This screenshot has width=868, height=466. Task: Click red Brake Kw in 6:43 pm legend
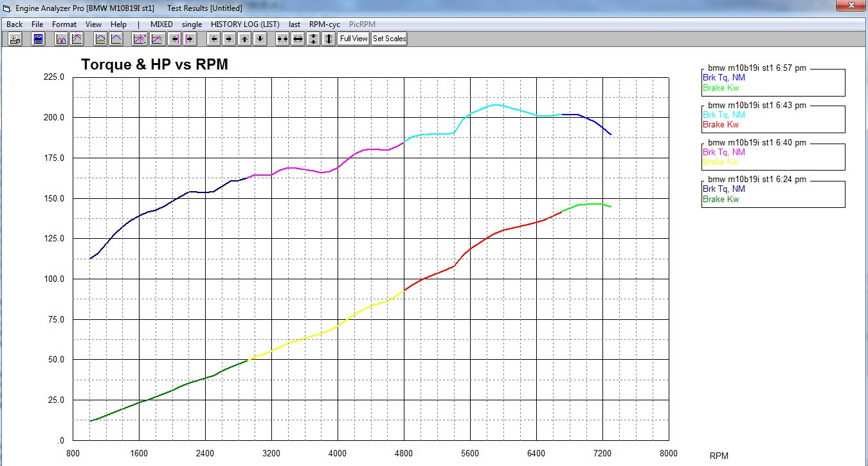(x=721, y=125)
